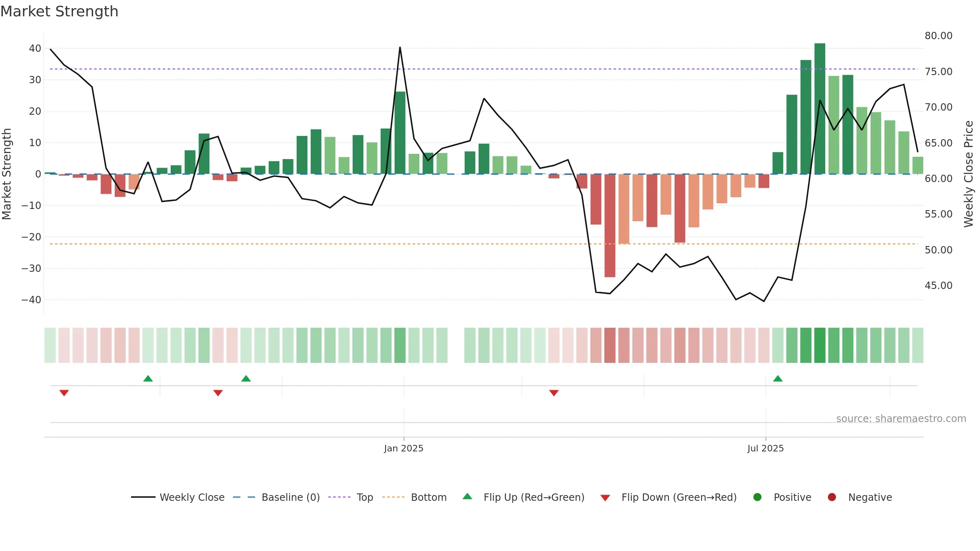Toggle the Negative legend label

click(x=870, y=498)
